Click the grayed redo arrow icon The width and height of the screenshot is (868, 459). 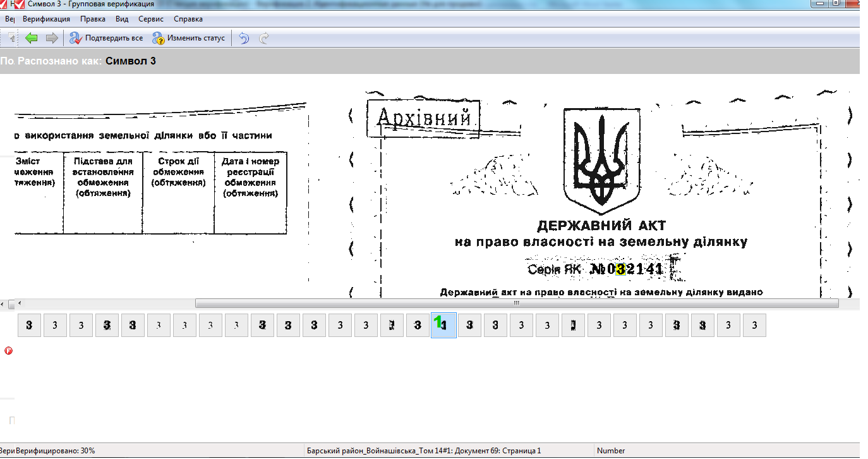[264, 38]
